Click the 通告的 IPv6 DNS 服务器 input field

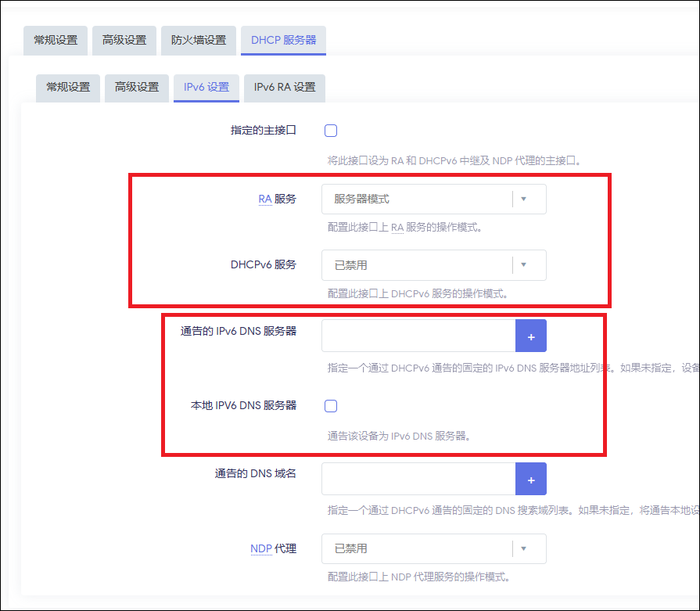pos(418,336)
